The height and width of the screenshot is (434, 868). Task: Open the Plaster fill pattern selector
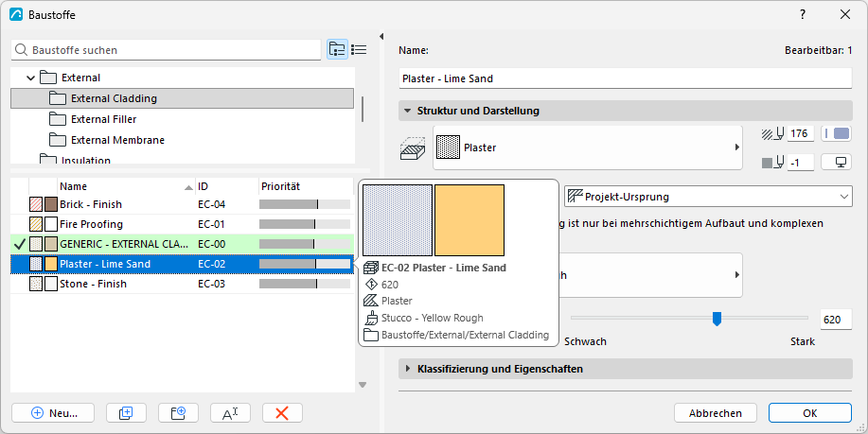587,148
